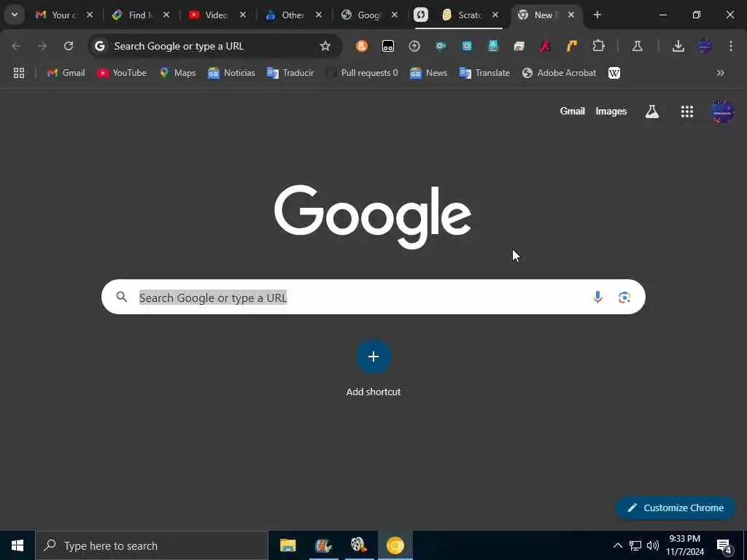
Task: Open the red Adobe Flash-style extension icon
Action: coord(546,46)
